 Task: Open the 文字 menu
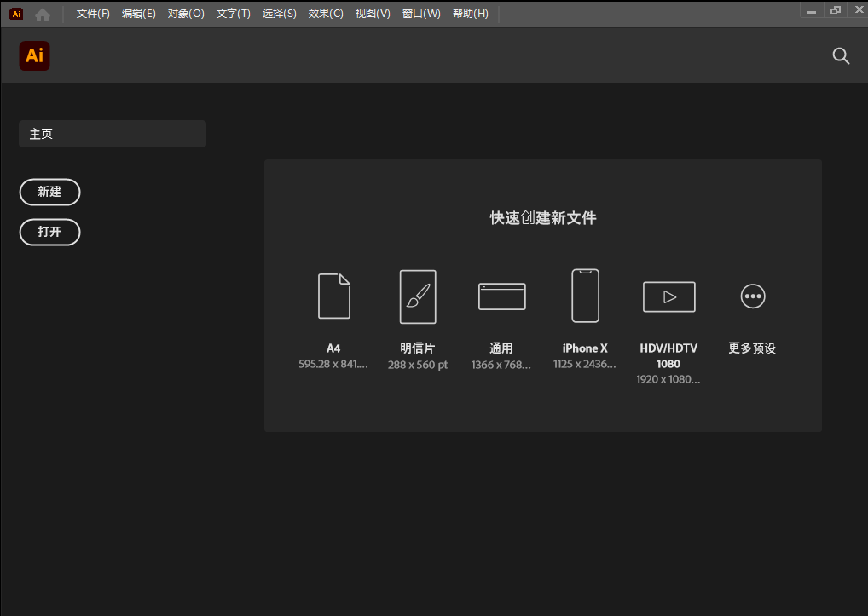click(233, 13)
